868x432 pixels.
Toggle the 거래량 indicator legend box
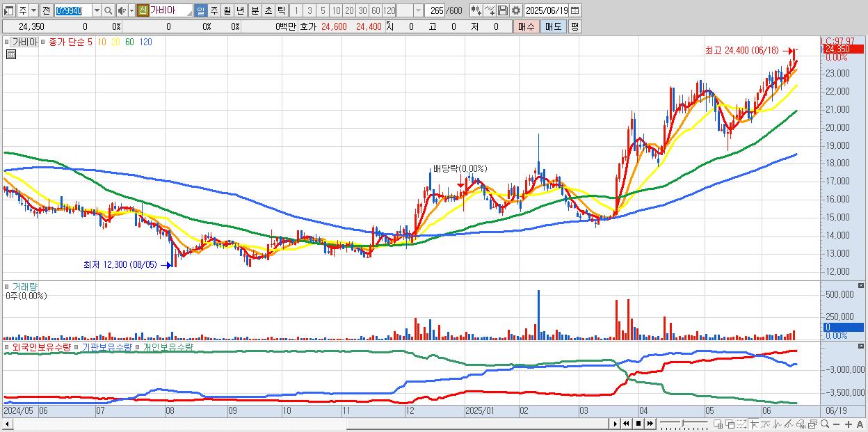pyautogui.click(x=7, y=287)
